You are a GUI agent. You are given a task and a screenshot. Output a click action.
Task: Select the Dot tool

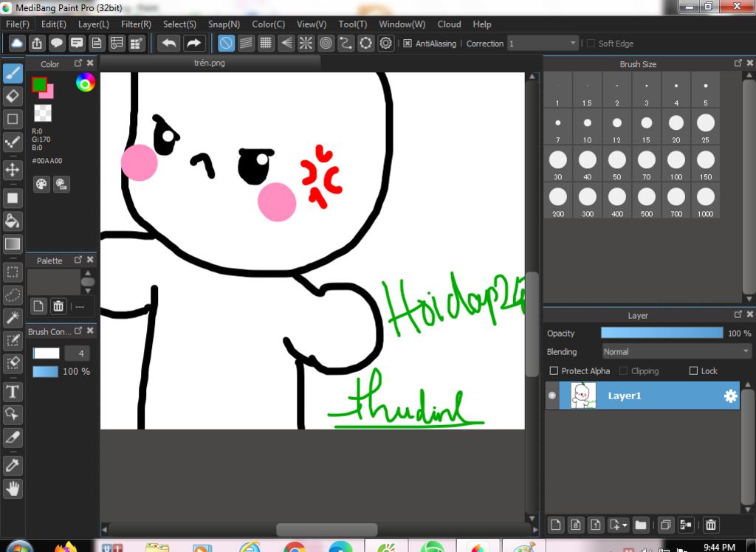pos(13,142)
